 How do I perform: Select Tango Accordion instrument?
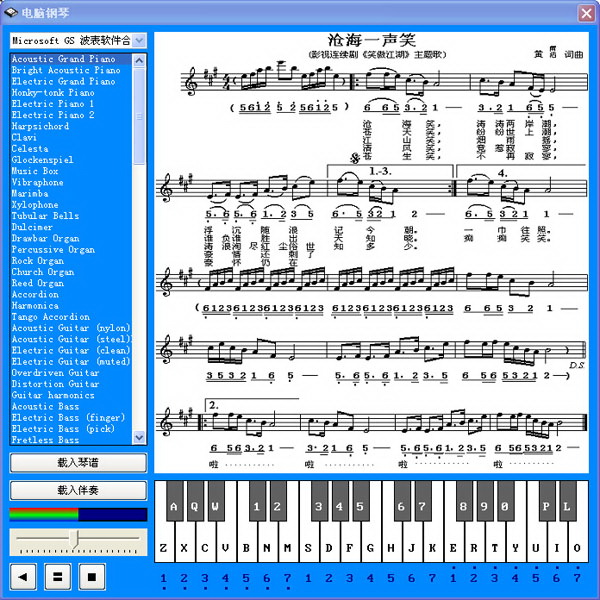tap(51, 317)
